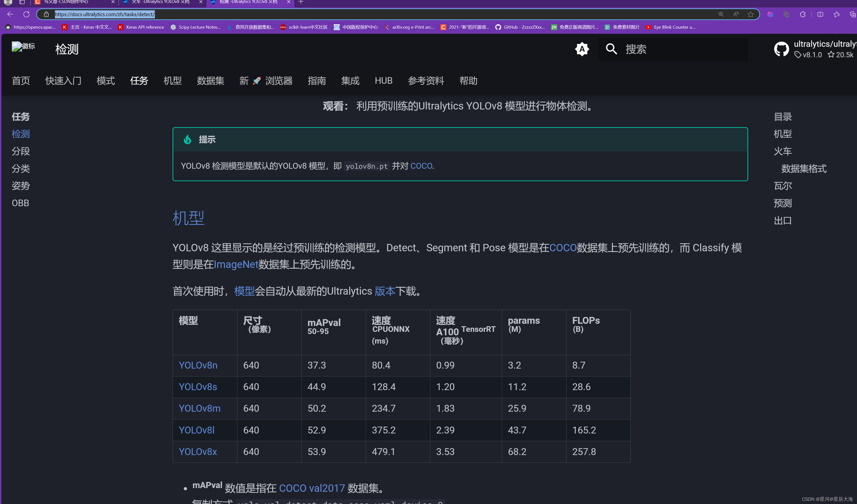857x504 pixels.
Task: Open the browser Extensions puzzle icon
Action: click(803, 14)
